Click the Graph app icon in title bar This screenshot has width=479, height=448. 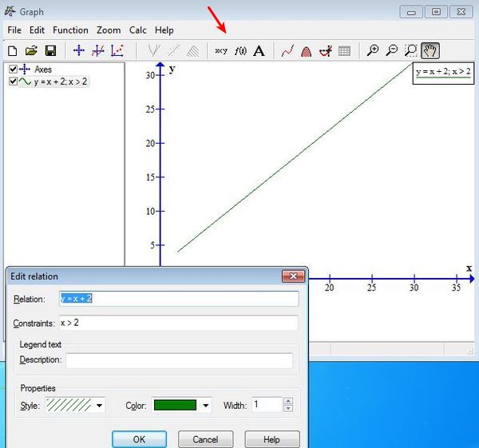pos(10,12)
